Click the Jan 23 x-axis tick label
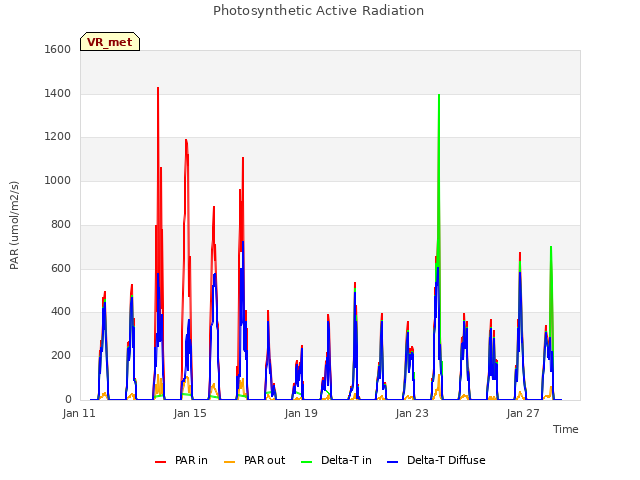This screenshot has height=480, width=640. tap(412, 413)
